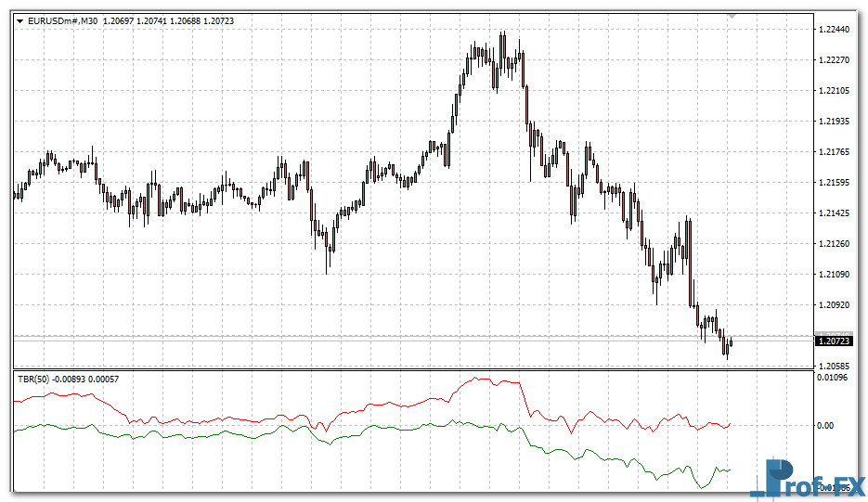Click the 0.01096 indicator scale value
Screen dimensions: 868x502
834,378
